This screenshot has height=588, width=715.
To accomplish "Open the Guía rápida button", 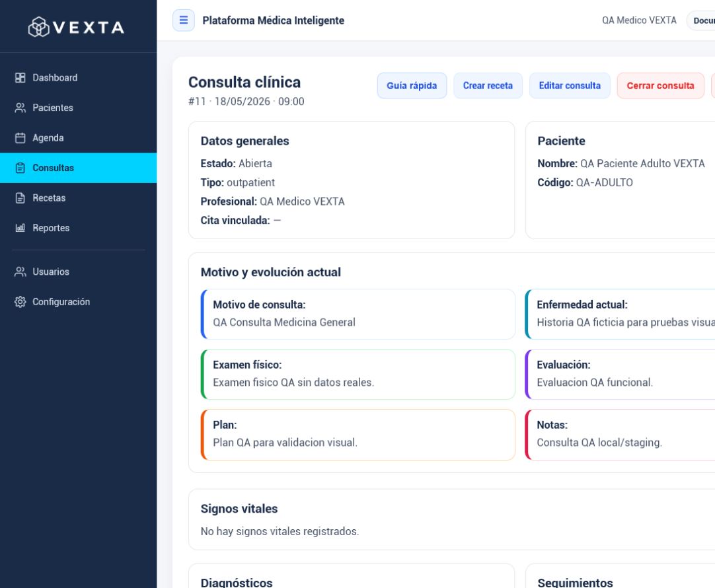I will (412, 86).
